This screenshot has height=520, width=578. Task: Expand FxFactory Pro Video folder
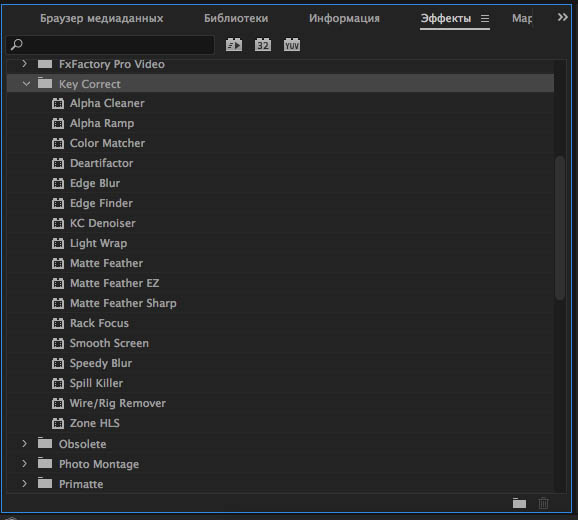(24, 64)
